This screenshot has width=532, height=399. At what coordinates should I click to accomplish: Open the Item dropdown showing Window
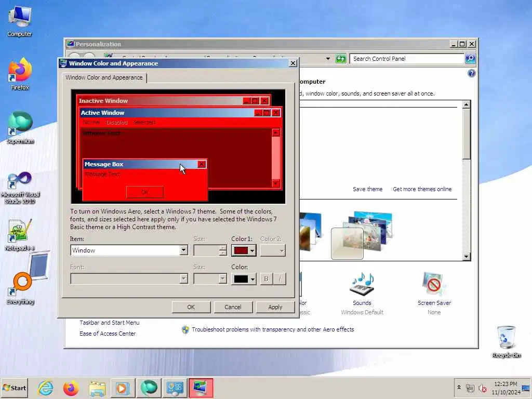point(183,250)
